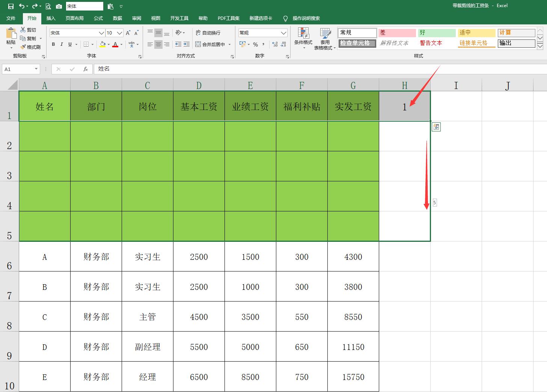547x392 pixels.
Task: Toggle underline formatting
Action: click(69, 44)
